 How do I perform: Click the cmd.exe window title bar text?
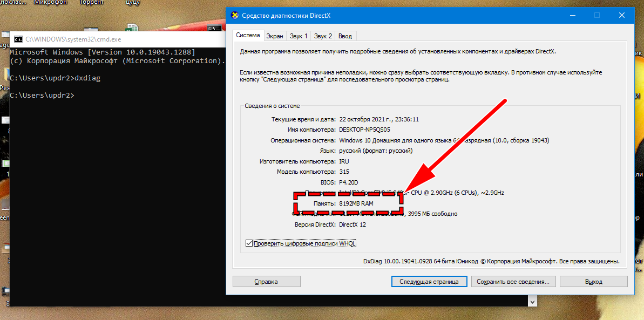point(73,39)
